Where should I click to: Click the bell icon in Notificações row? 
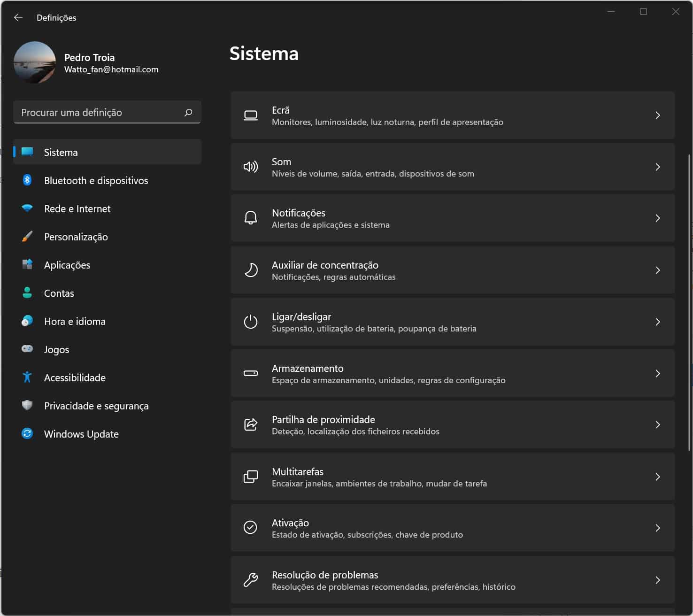click(x=251, y=218)
